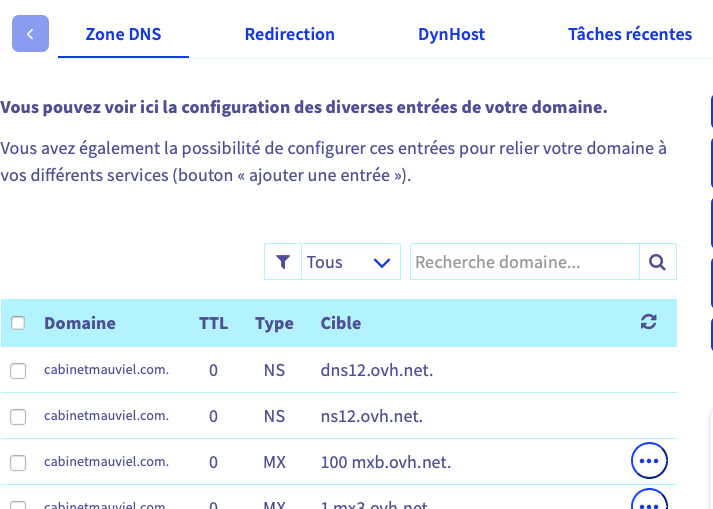Open the Tous filter dropdown

pyautogui.click(x=350, y=262)
